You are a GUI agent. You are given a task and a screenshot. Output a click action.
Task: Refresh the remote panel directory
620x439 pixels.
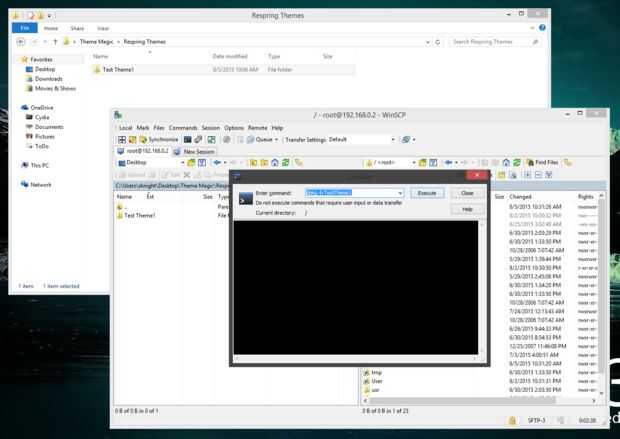[516, 163]
